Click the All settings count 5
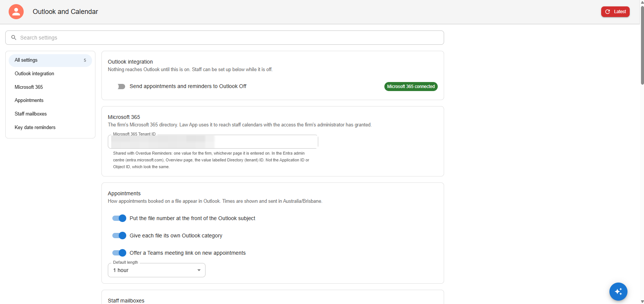 (x=85, y=60)
